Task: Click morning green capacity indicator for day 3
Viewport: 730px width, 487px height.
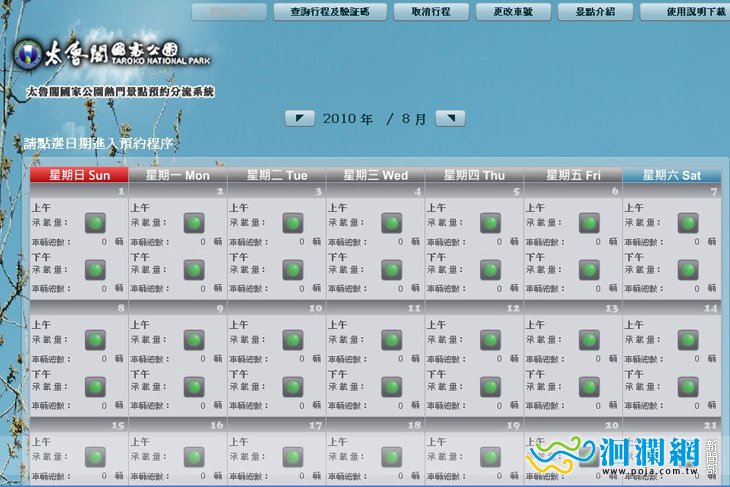Action: coord(293,223)
